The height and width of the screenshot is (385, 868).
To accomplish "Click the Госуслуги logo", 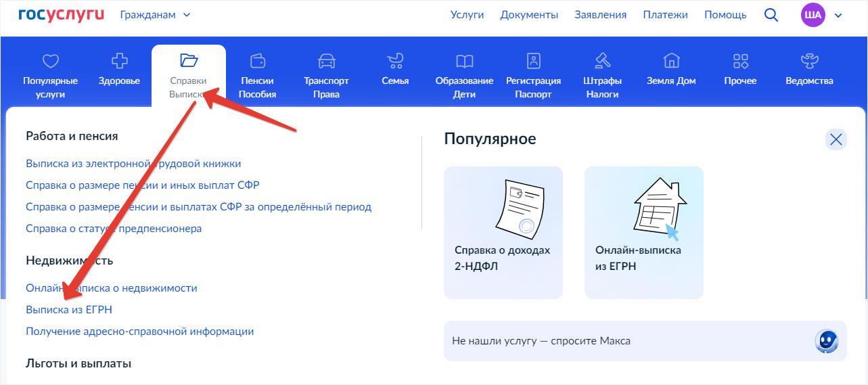I will pos(61,14).
